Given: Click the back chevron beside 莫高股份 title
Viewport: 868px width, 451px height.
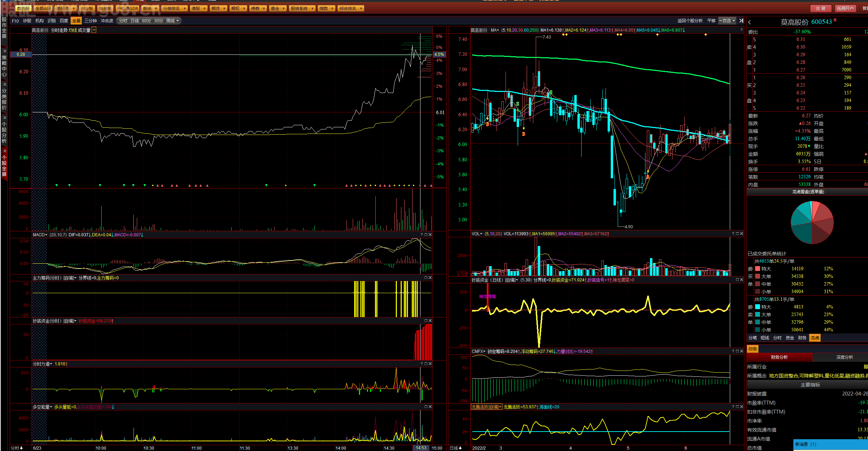Looking at the screenshot, I should (750, 22).
